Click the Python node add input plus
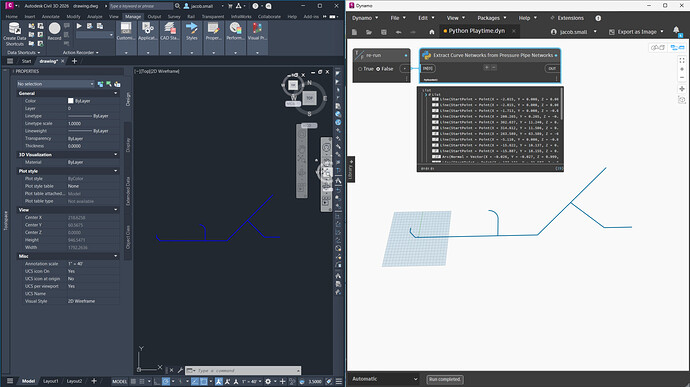The image size is (690, 387). tap(486, 67)
